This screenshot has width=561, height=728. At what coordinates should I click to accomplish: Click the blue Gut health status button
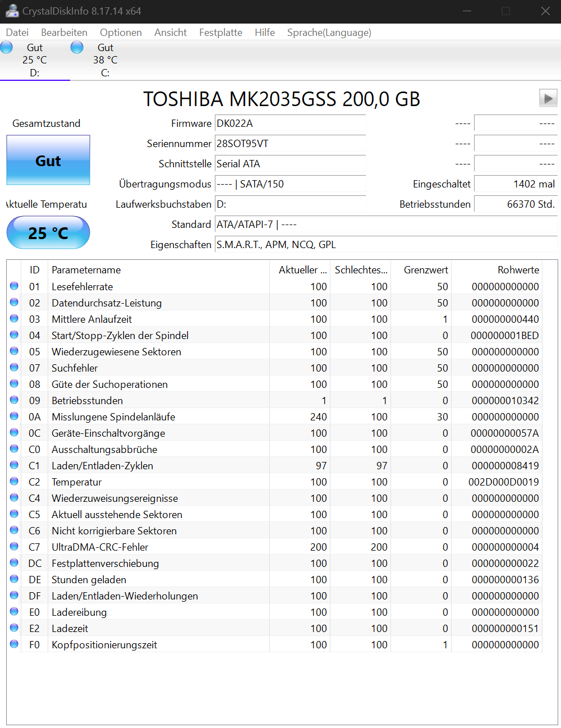point(48,160)
